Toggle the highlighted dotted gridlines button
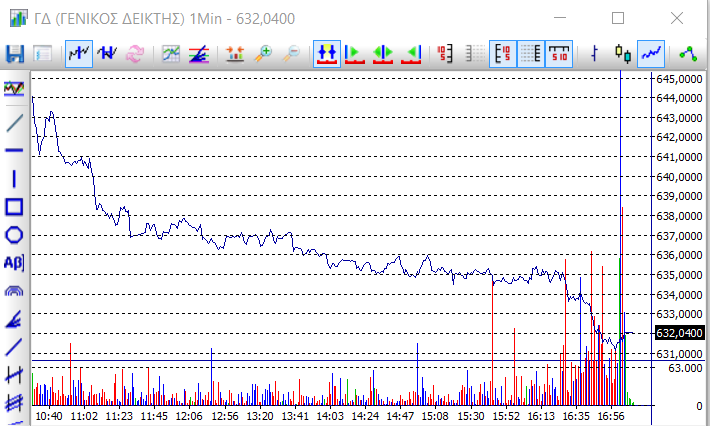 [x=531, y=54]
